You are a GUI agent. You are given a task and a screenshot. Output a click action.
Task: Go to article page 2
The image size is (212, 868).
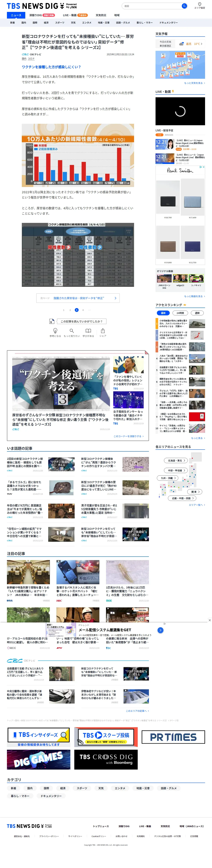click(70, 310)
